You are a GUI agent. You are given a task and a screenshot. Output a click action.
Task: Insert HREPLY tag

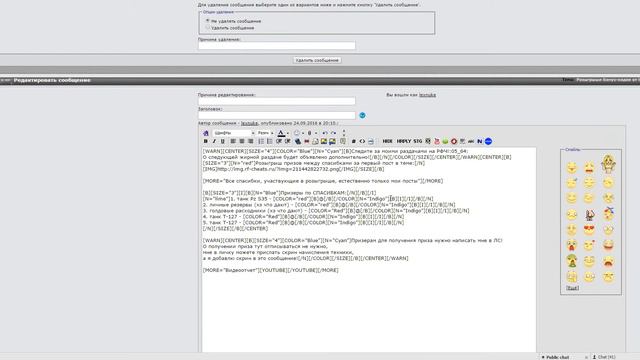(404, 141)
